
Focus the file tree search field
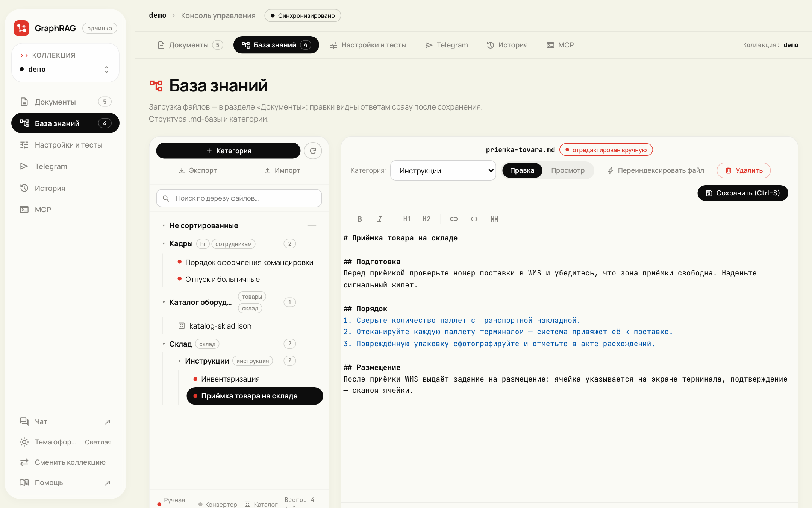point(239,198)
